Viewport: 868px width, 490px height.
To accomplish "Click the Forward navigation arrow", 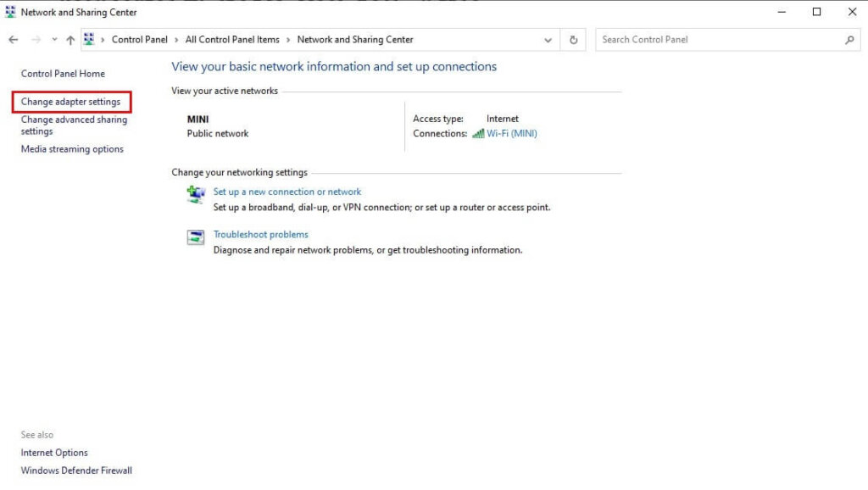I will coord(36,40).
